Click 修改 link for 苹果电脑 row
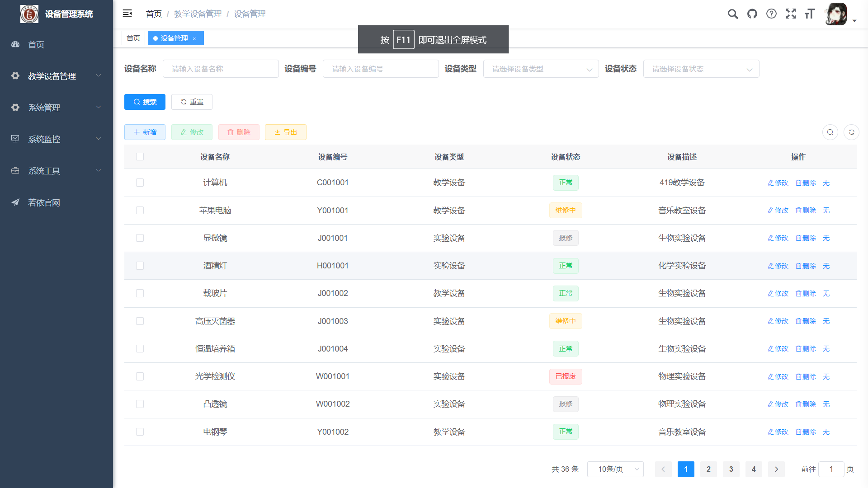The height and width of the screenshot is (488, 868). 778,211
